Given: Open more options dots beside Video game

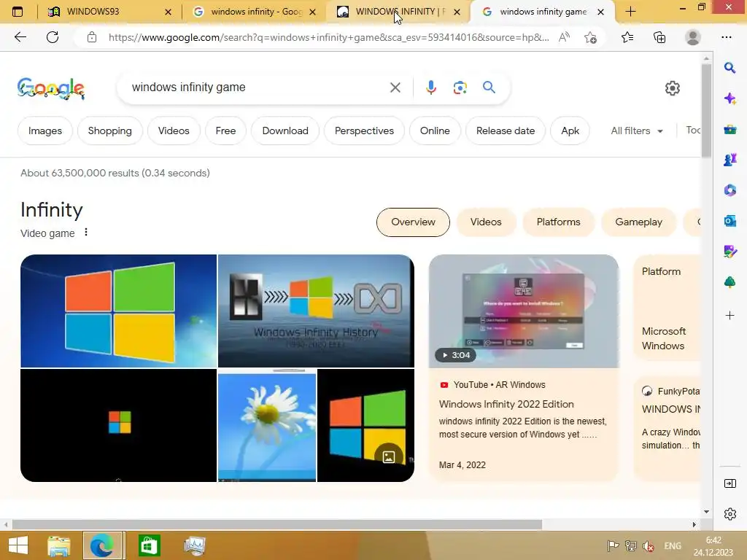Looking at the screenshot, I should click(x=86, y=233).
